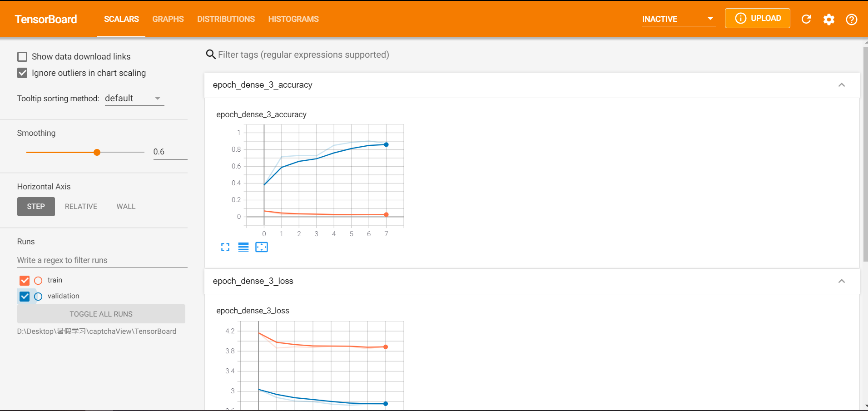The image size is (868, 411).
Task: Click the reload data refresh icon
Action: [806, 19]
